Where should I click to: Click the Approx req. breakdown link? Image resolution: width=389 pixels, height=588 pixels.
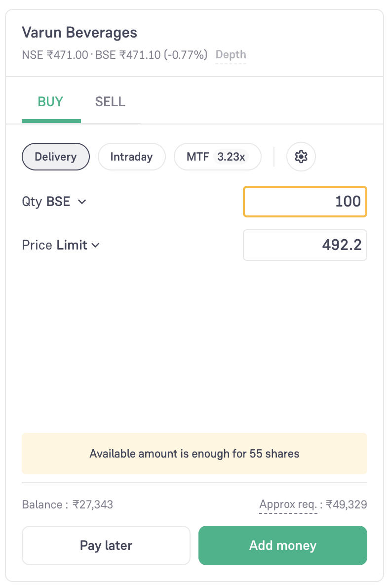[x=288, y=505]
